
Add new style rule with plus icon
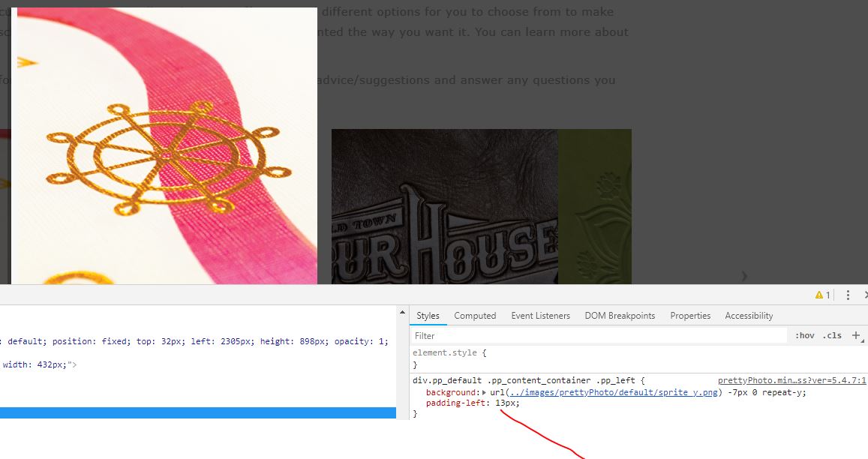(x=856, y=335)
